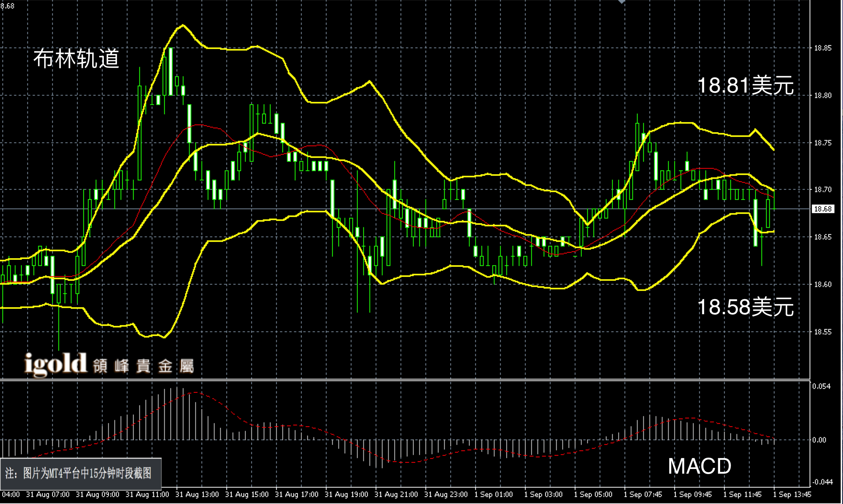Click the 31 Aug 13:00 time label
The height and width of the screenshot is (504, 843).
pyautogui.click(x=197, y=495)
